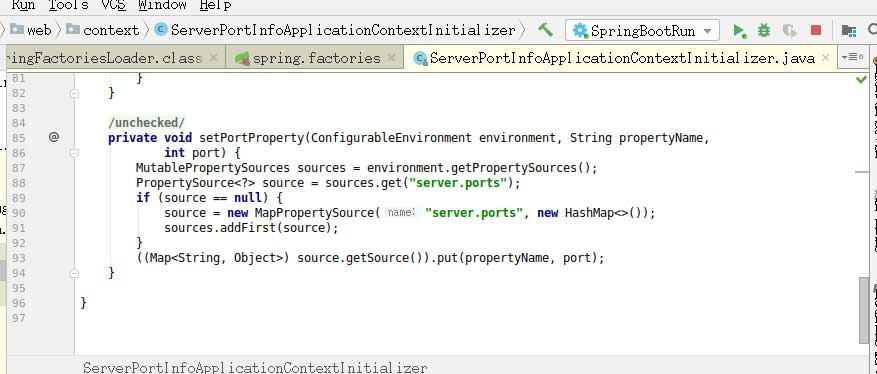The height and width of the screenshot is (374, 877).
Task: Click the Build project hammer icon
Action: 545,30
